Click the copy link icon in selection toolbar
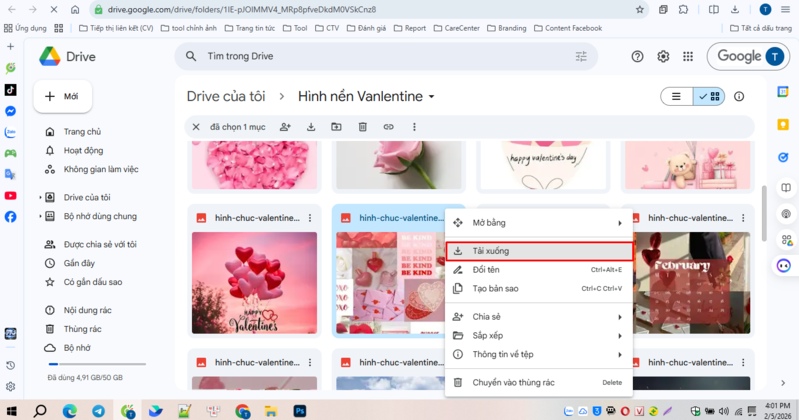The width and height of the screenshot is (799, 420). [388, 127]
